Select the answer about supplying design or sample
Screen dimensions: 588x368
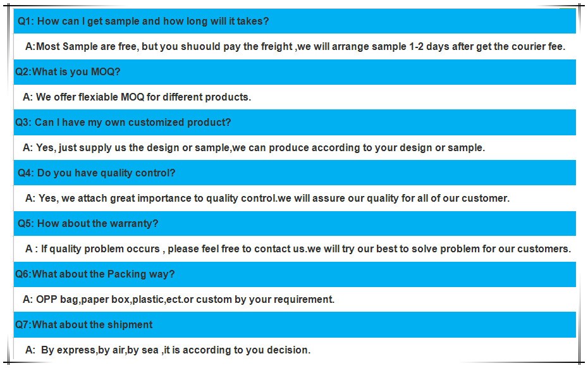pos(254,147)
